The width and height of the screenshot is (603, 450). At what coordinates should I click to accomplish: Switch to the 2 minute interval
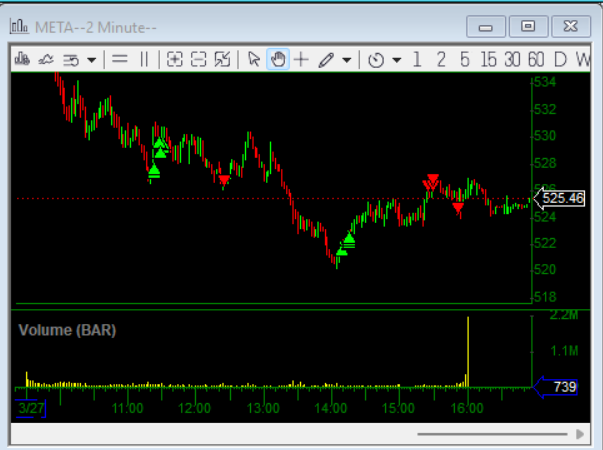[x=441, y=60]
